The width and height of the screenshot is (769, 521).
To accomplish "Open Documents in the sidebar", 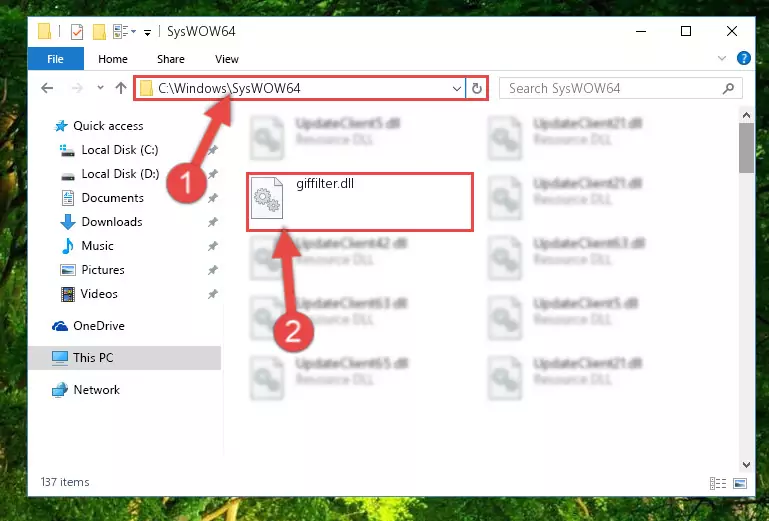I will (x=112, y=198).
